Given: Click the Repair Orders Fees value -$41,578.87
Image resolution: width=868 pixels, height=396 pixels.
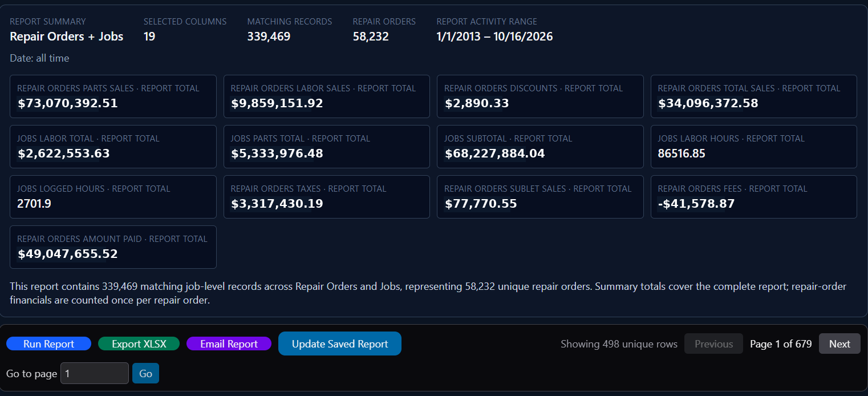Looking at the screenshot, I should click(x=696, y=204).
